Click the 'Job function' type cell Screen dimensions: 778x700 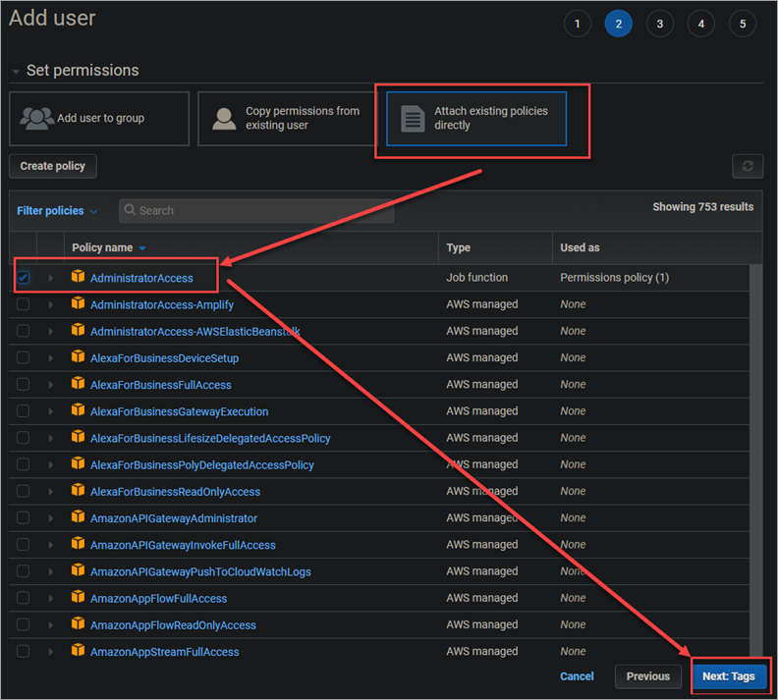(476, 278)
